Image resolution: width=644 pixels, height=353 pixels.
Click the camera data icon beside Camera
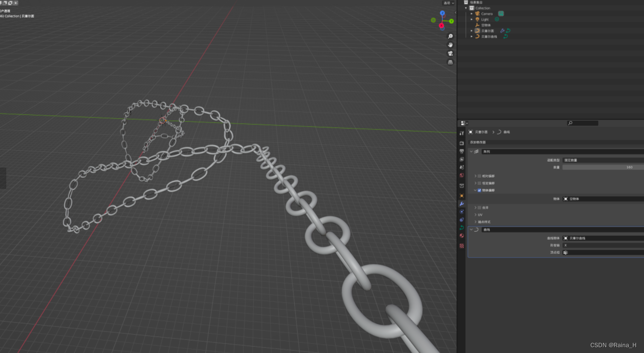(x=501, y=14)
